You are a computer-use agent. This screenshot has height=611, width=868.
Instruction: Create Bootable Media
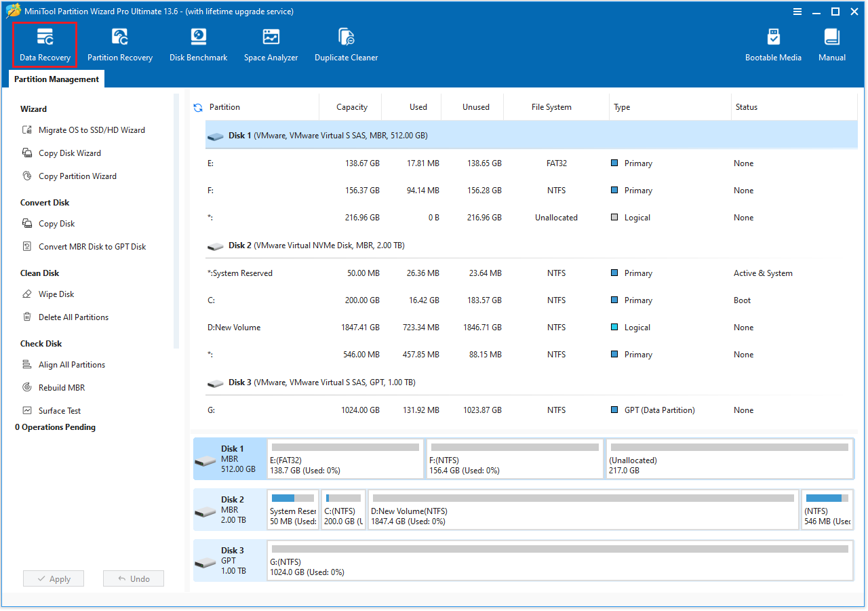pos(773,43)
